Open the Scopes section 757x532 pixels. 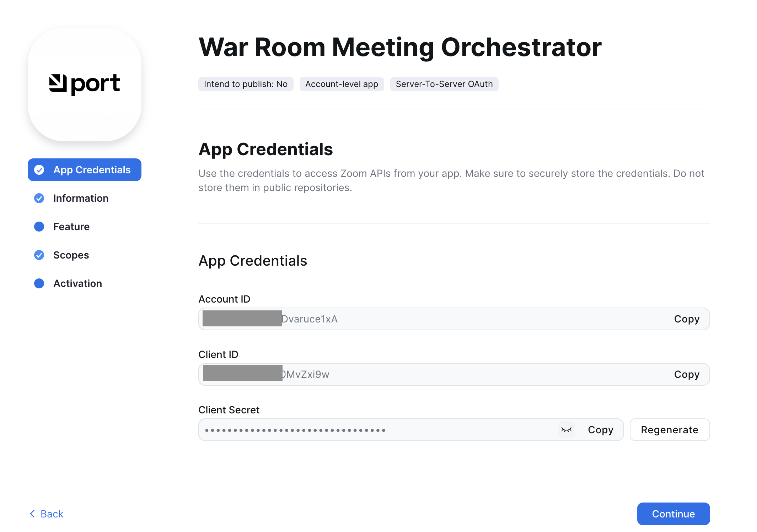click(x=71, y=255)
